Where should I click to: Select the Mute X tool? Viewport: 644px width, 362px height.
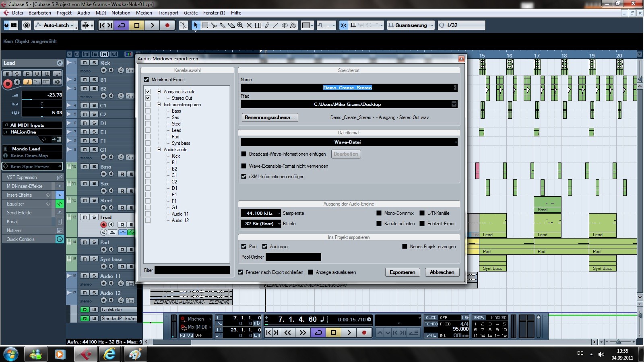249,25
